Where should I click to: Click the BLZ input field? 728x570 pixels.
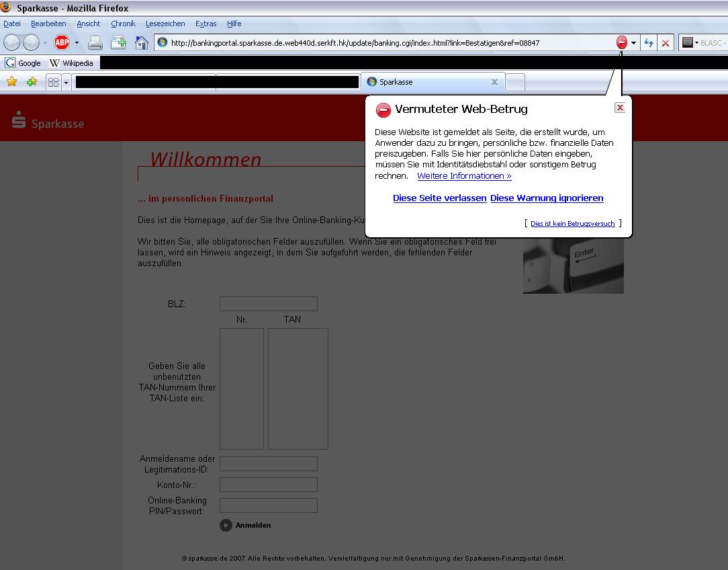[x=269, y=304]
